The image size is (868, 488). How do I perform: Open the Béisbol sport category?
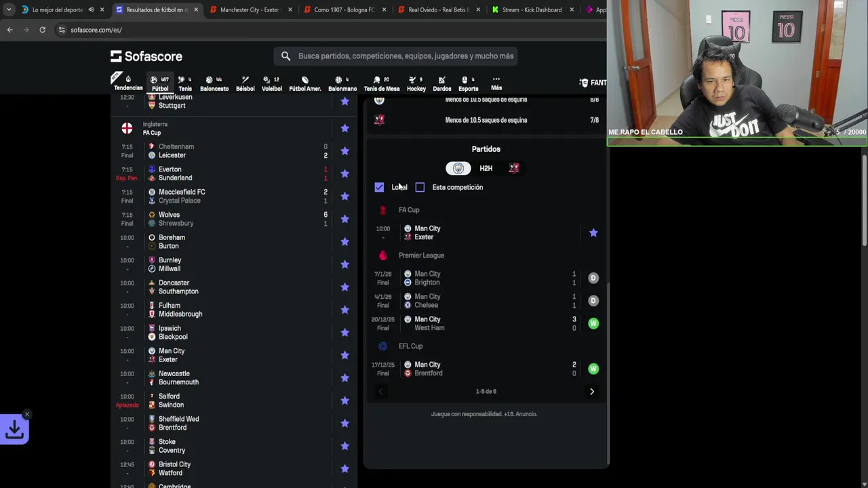click(245, 83)
